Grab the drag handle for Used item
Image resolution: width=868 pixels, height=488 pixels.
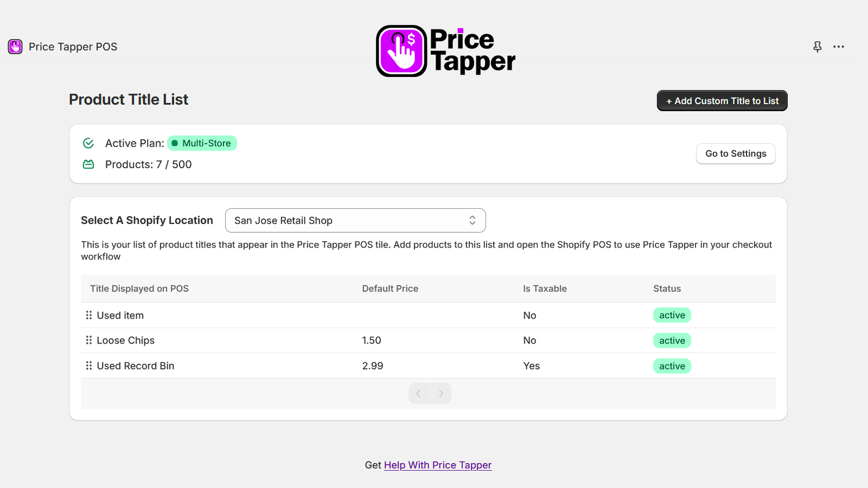click(89, 315)
